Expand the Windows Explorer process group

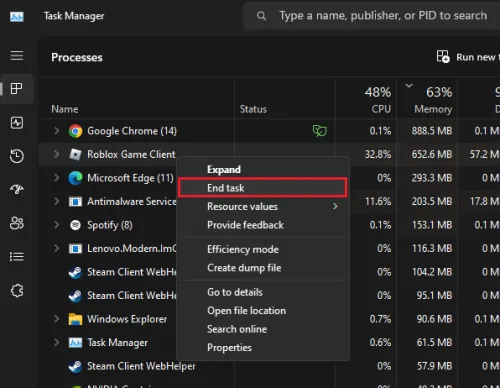click(x=57, y=319)
